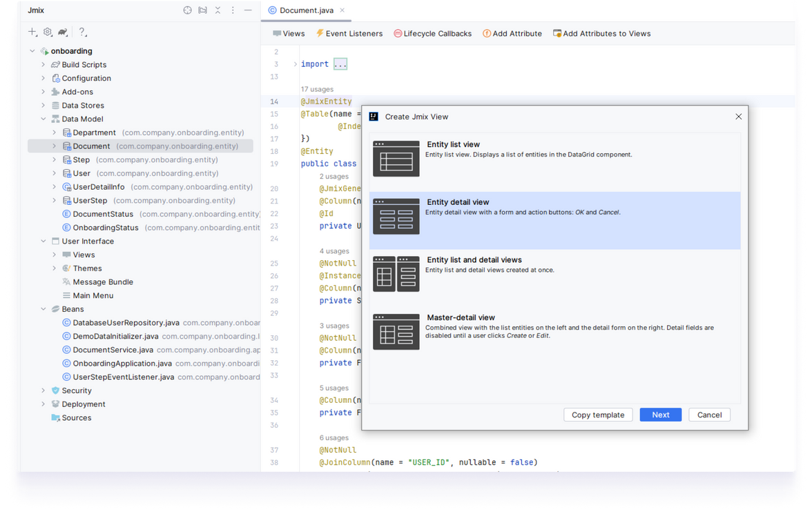Screen dimensions: 812x514
Task: Open the Jmix panel options menu
Action: 233,10
